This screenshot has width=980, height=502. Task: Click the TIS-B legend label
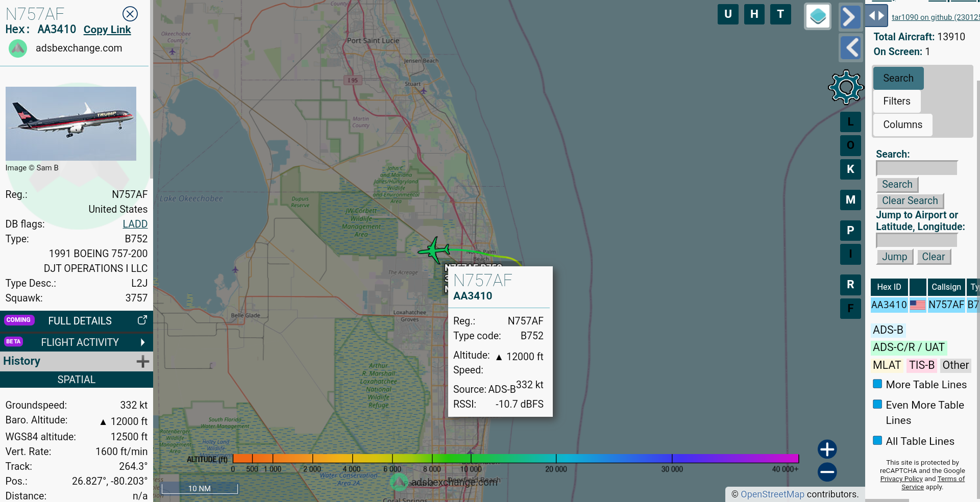click(x=922, y=365)
